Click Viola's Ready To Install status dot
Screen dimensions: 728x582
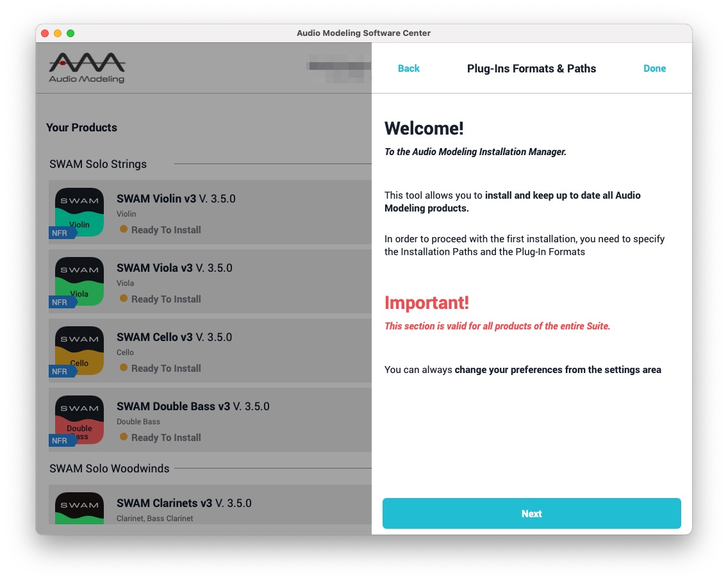click(x=124, y=298)
